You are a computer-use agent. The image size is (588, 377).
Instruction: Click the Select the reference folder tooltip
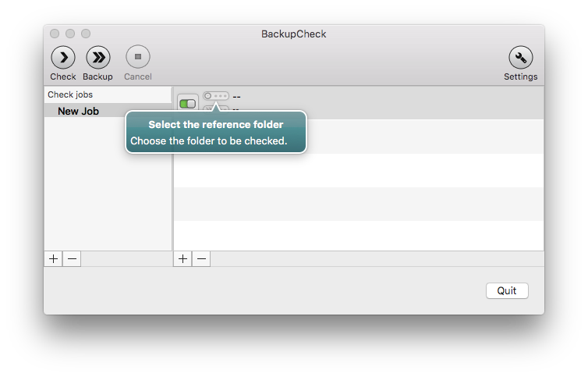[x=216, y=132]
